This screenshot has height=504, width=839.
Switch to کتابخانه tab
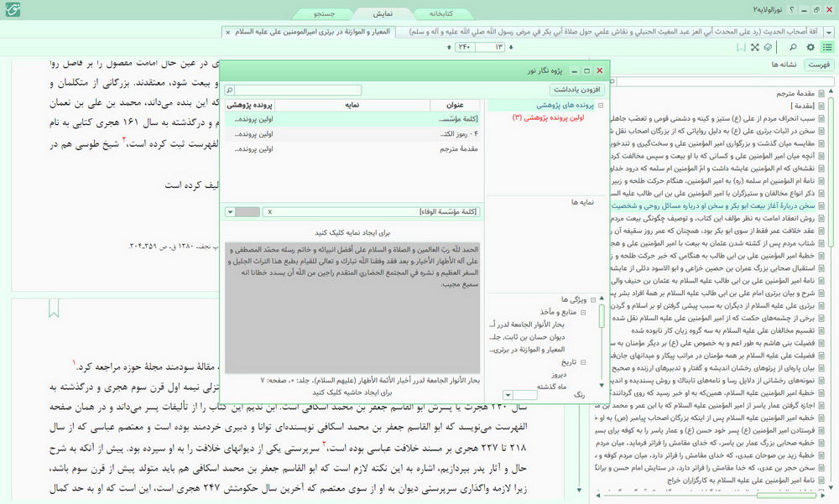click(441, 13)
